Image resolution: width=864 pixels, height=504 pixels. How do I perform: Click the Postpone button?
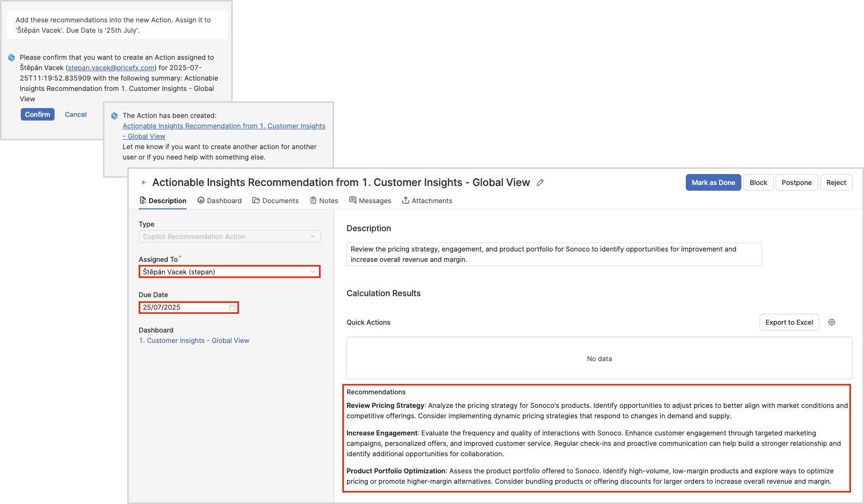coord(796,183)
